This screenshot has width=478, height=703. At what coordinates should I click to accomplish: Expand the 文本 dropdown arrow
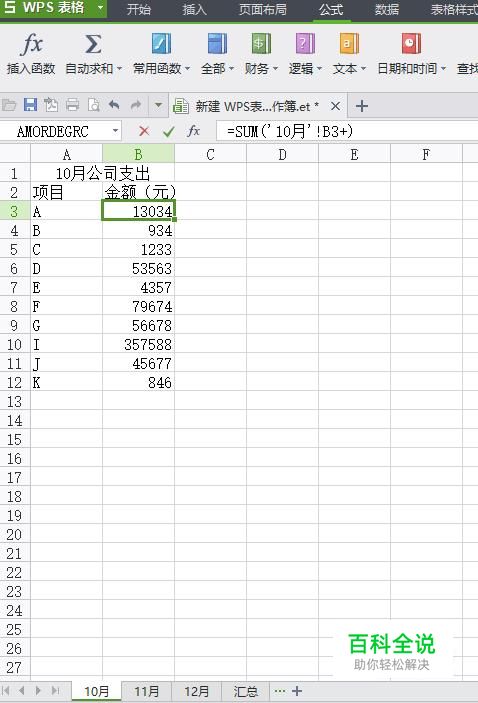363,69
